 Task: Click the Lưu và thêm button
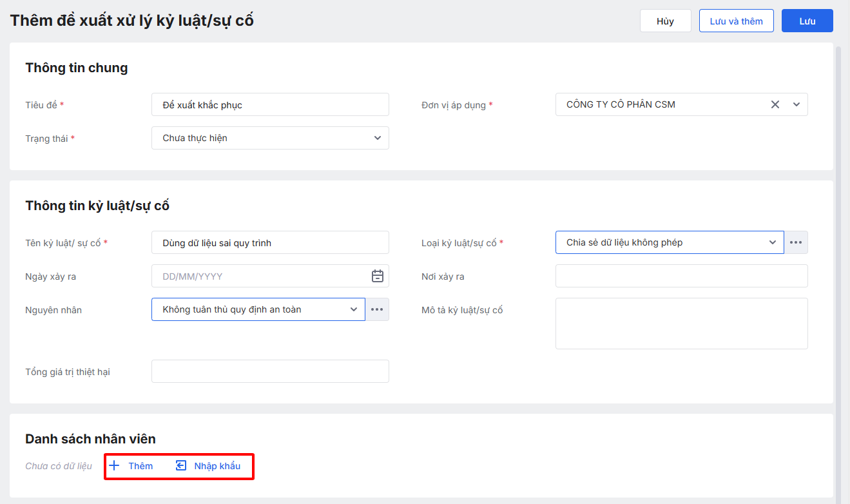[x=736, y=21]
